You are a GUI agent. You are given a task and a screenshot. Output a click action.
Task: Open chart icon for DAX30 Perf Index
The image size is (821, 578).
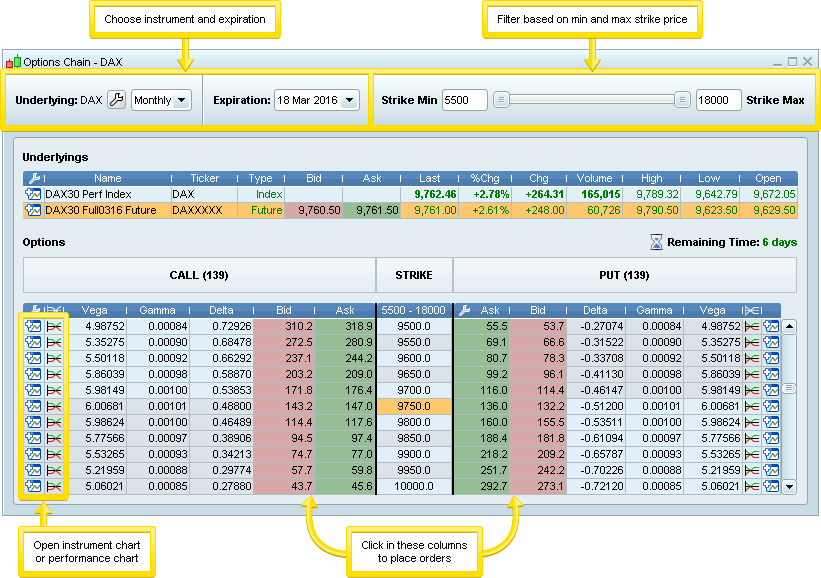33,194
